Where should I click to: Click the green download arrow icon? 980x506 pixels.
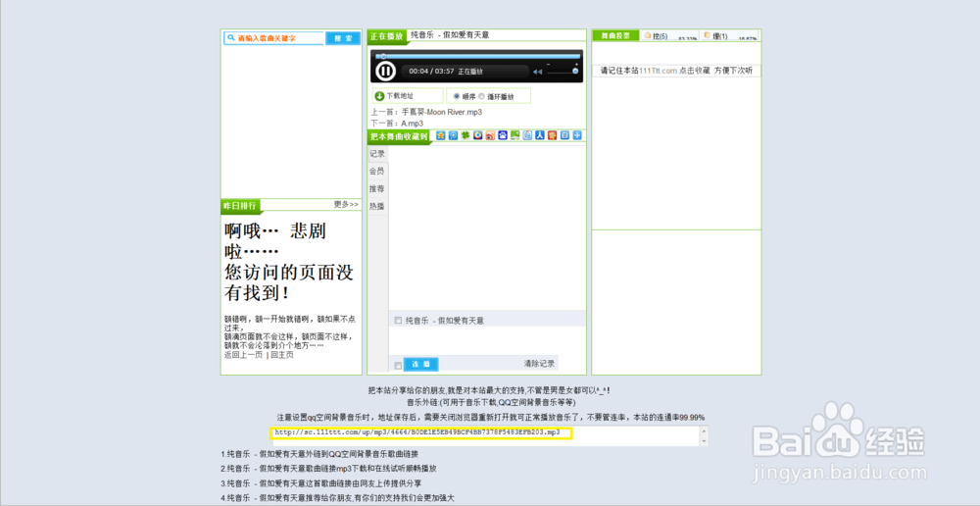point(379,96)
